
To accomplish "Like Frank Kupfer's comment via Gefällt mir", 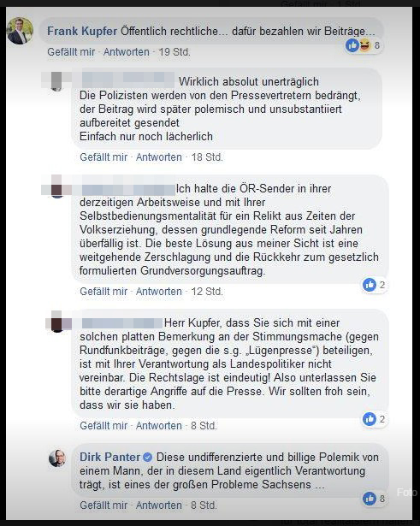I will 71,52.
